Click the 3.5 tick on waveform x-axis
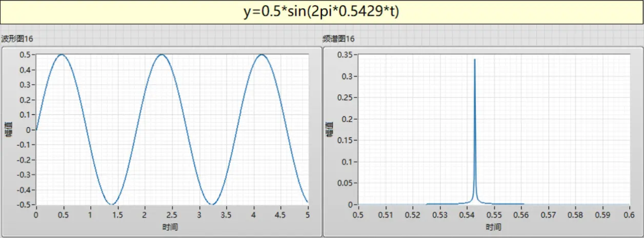Image resolution: width=644 pixels, height=238 pixels. pos(227,214)
